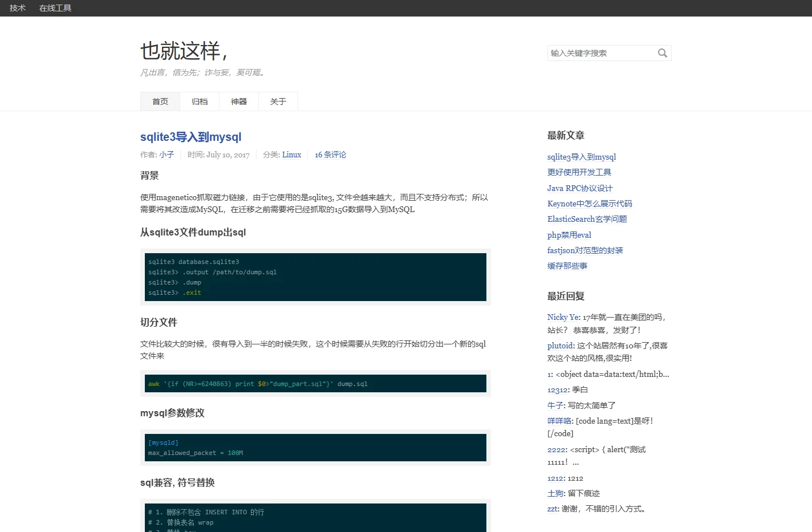Open the 在线工具 top bar menu
Screen dimensions: 812x532
tap(55, 8)
